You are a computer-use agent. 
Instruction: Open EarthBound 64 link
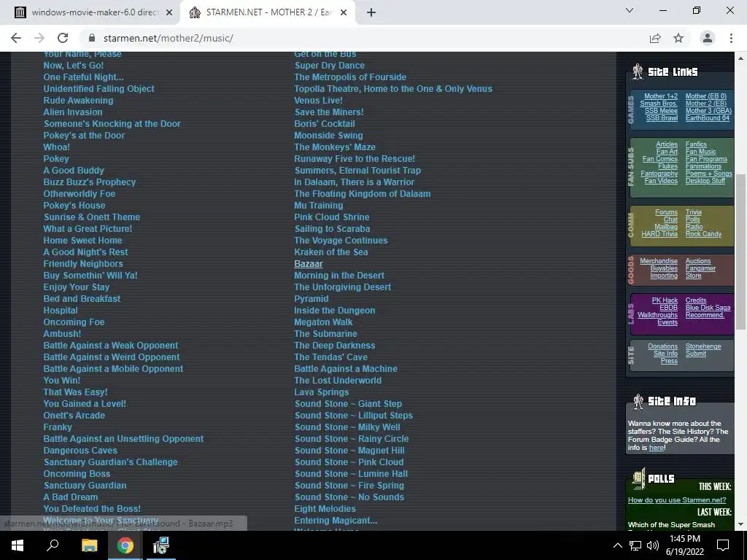pyautogui.click(x=708, y=117)
